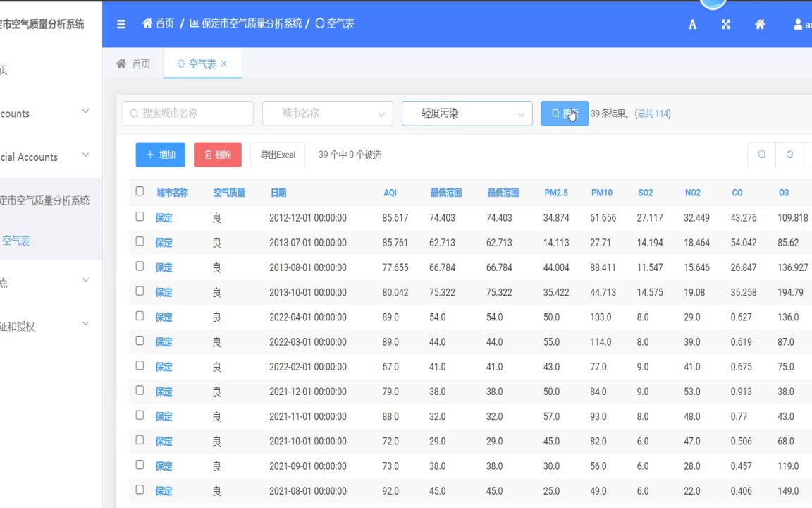Click the home icon in the top navbar
Viewport: 812px width, 508px height.
(x=759, y=24)
